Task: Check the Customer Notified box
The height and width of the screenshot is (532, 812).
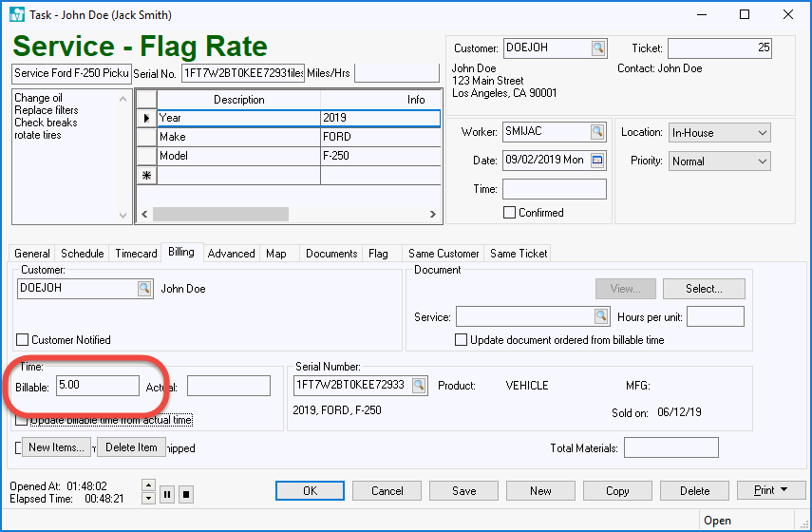Action: tap(23, 339)
